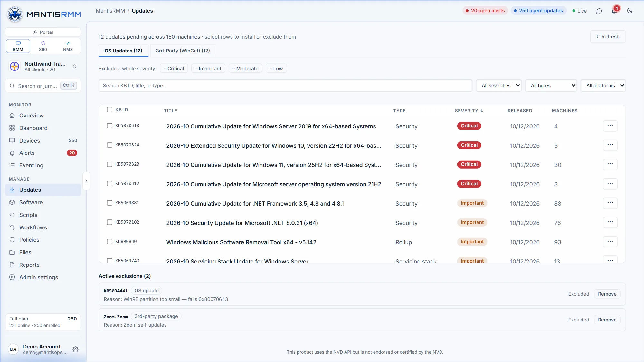Open Workflows in the sidebar
This screenshot has height=362, width=644.
[43, 227]
